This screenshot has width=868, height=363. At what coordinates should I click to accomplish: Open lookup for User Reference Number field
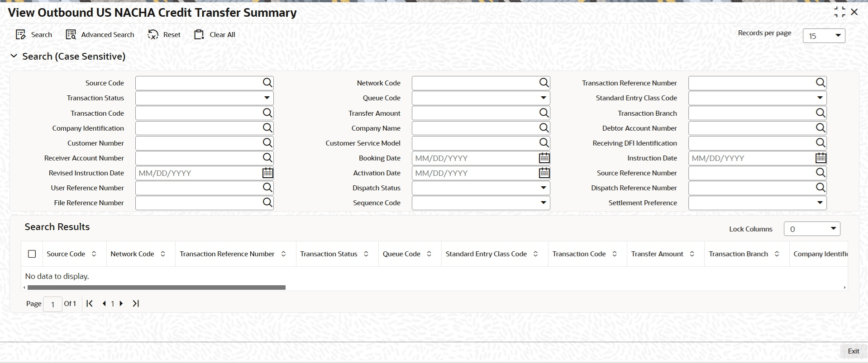[x=267, y=188]
